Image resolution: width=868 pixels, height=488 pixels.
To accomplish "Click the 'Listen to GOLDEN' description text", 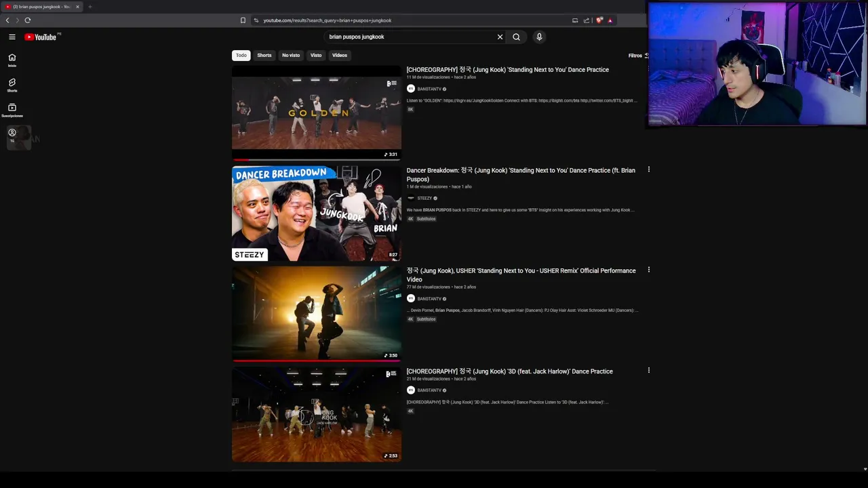I will (521, 101).
